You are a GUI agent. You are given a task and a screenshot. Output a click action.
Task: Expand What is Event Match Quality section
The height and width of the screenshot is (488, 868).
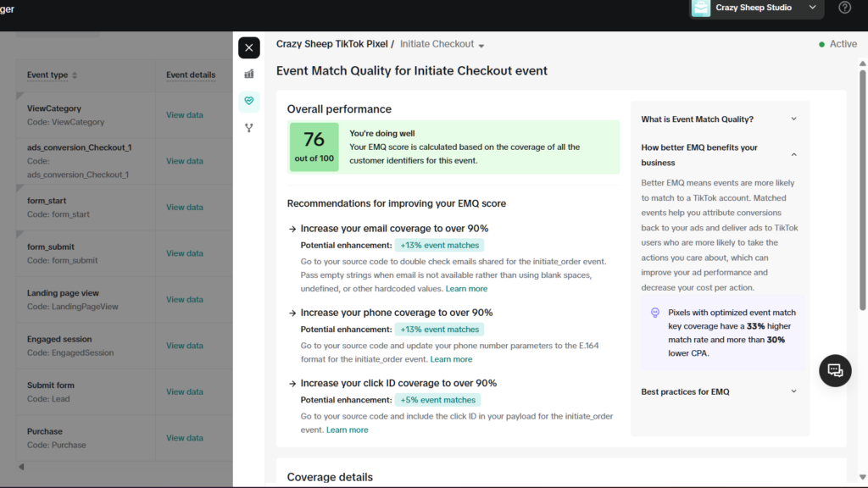pos(793,119)
